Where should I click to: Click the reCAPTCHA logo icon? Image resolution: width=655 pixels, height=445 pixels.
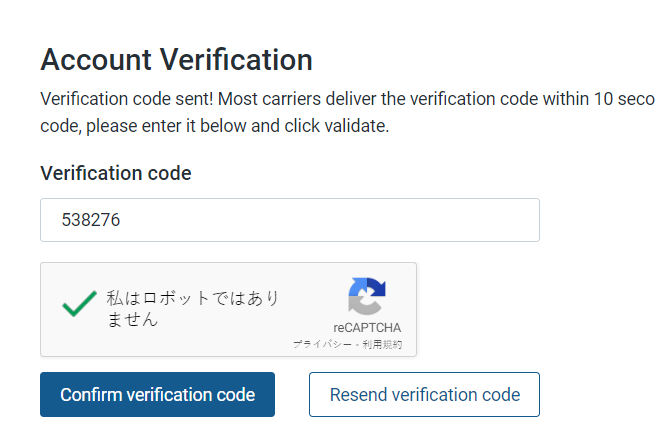point(367,297)
